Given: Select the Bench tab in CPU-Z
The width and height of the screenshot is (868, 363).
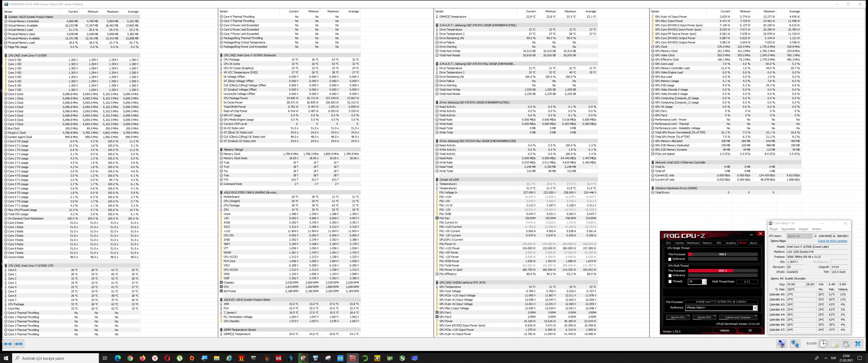Looking at the screenshot, I should (743, 243).
